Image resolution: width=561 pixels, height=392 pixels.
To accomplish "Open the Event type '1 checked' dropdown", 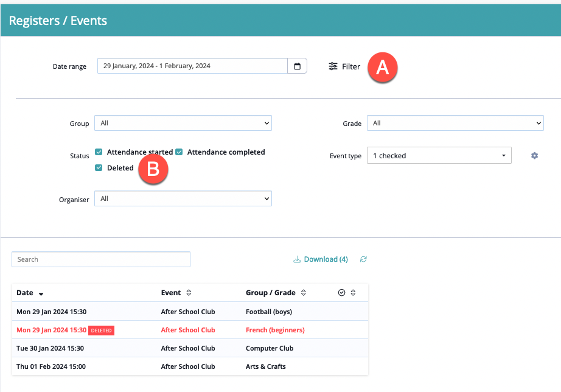I will point(439,155).
